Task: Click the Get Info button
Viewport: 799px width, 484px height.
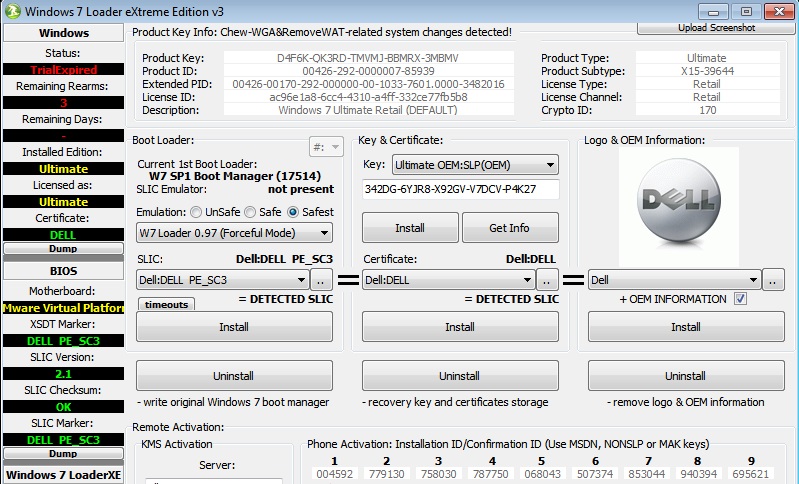Action: (x=510, y=228)
